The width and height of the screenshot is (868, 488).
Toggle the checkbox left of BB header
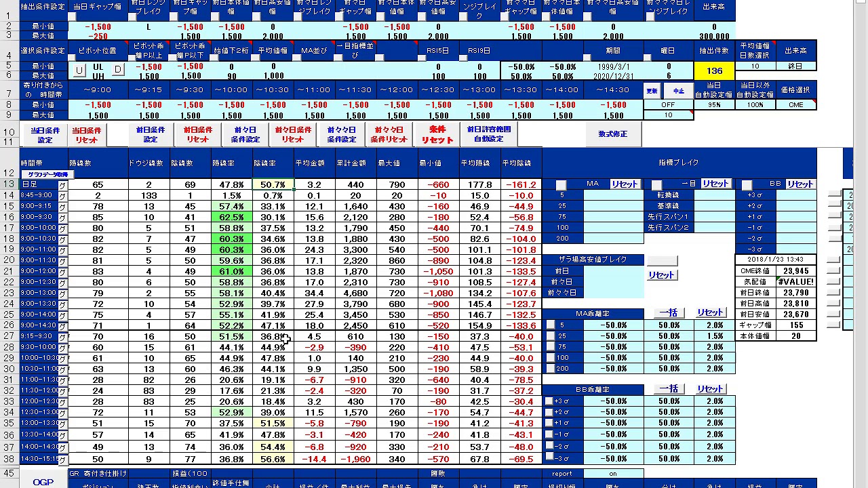(x=747, y=185)
